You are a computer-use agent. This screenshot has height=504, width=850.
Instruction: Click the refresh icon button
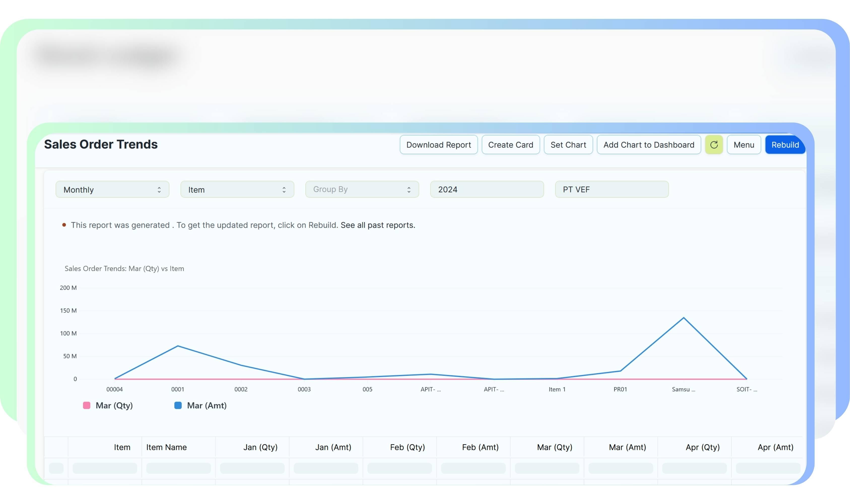(713, 145)
